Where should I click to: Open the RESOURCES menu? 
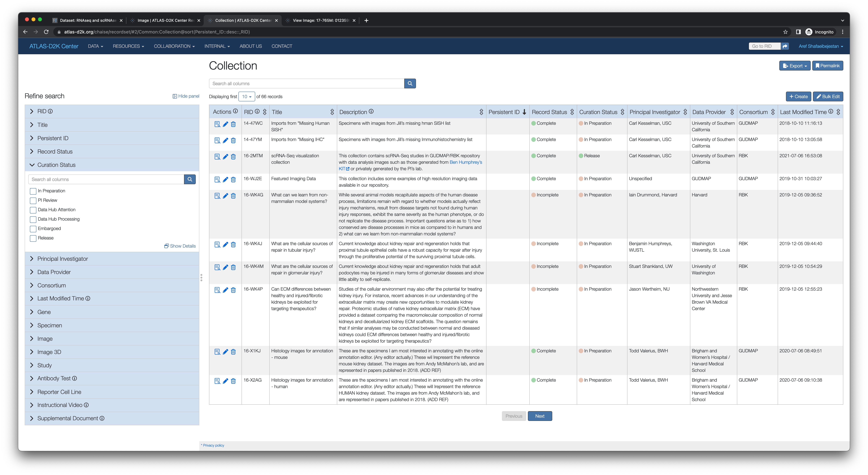(128, 46)
